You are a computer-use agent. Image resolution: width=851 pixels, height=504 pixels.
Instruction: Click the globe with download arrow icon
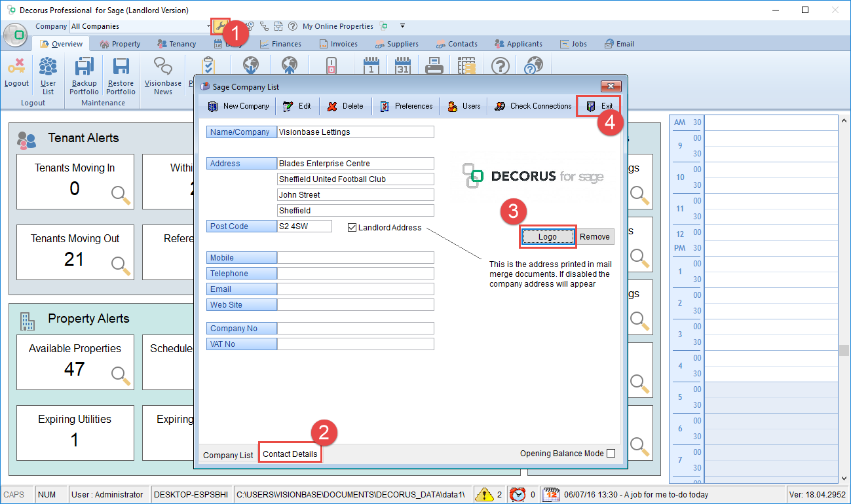[x=252, y=66]
